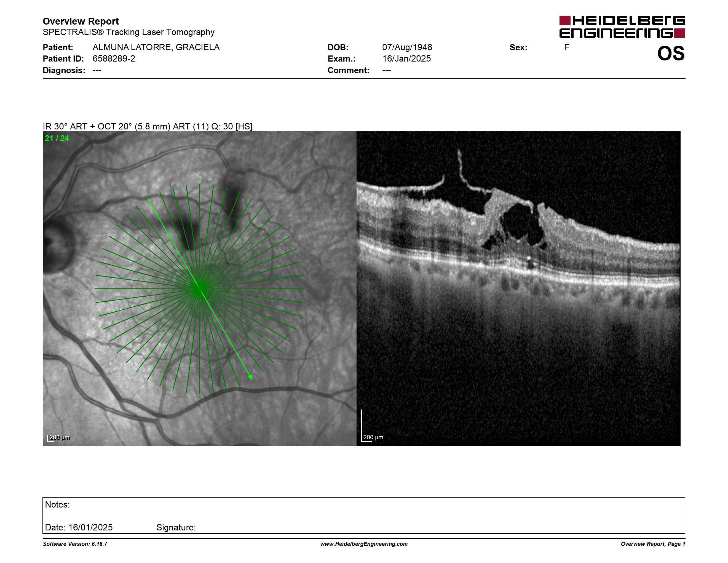
Task: Click the OCT B-scan cross-section image
Action: coord(518,288)
